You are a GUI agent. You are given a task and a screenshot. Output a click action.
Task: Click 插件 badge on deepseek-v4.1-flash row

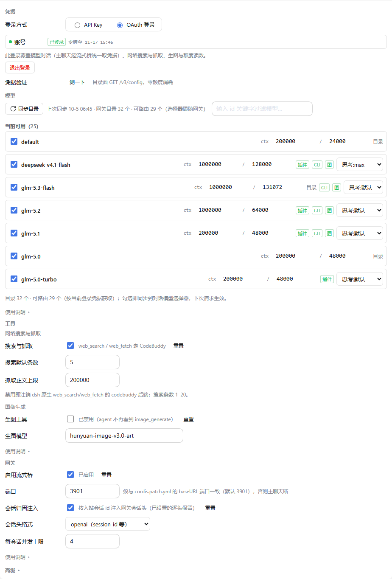[x=302, y=165]
